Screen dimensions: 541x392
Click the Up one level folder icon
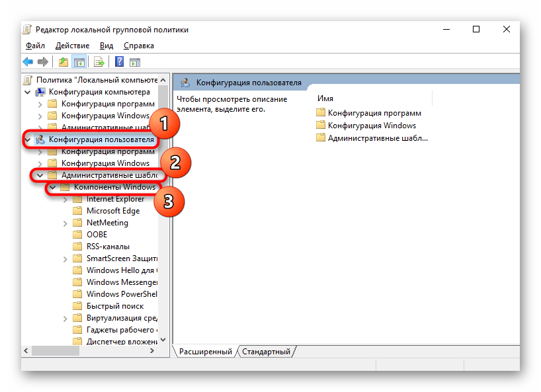(x=63, y=62)
